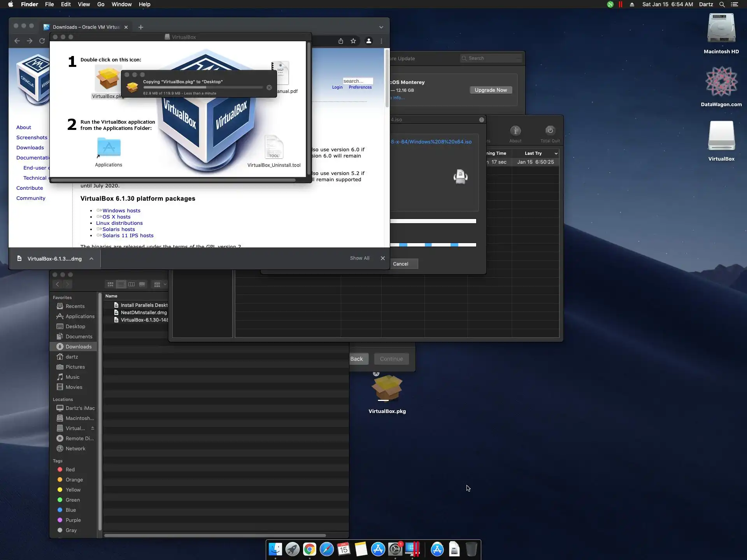This screenshot has height=560, width=747.
Task: Open Finder group-by dropdown
Action: [x=160, y=284]
